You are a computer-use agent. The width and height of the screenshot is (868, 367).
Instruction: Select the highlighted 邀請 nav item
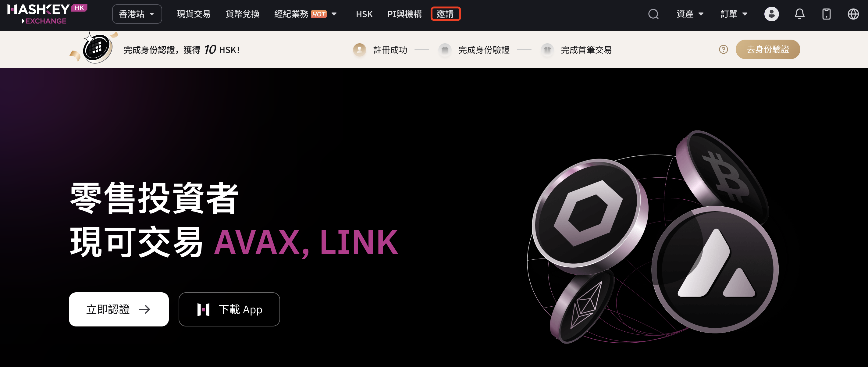(x=445, y=14)
